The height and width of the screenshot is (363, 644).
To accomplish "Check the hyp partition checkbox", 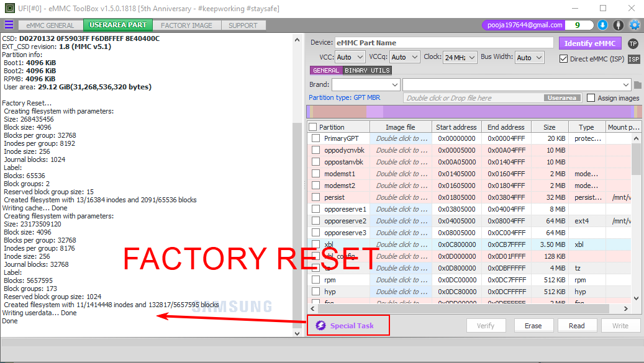I will coord(315,292).
